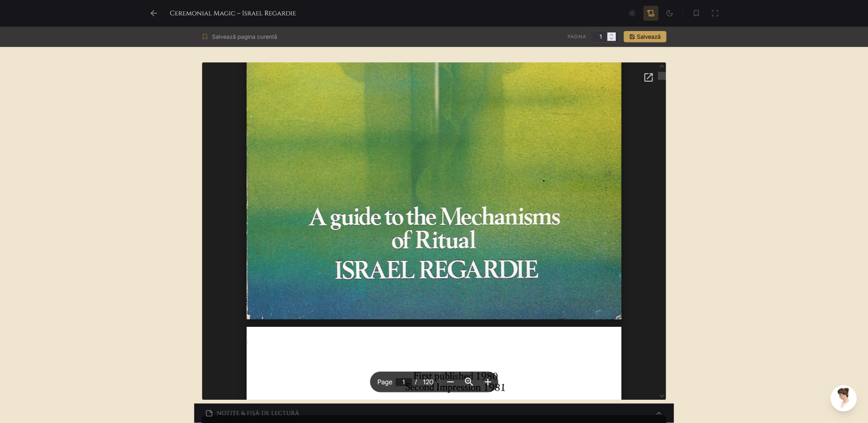
Task: Zoom out with the minus button
Action: click(450, 382)
